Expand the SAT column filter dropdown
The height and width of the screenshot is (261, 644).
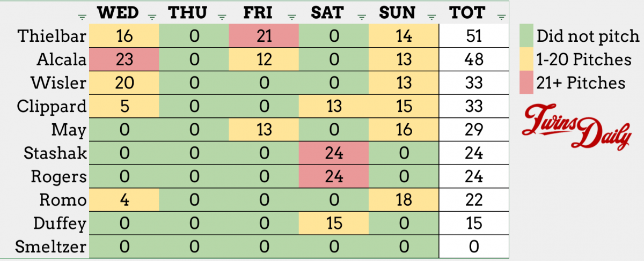[362, 17]
